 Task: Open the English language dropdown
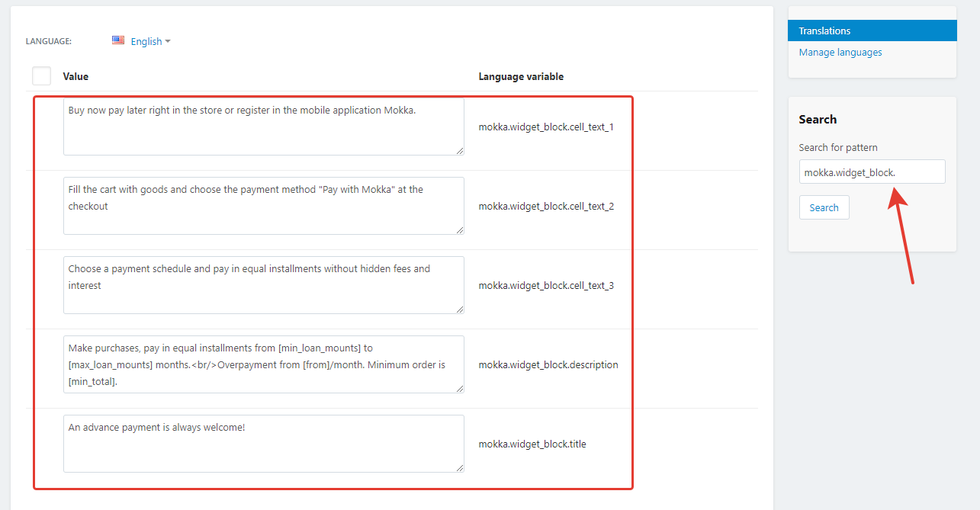[x=150, y=41]
